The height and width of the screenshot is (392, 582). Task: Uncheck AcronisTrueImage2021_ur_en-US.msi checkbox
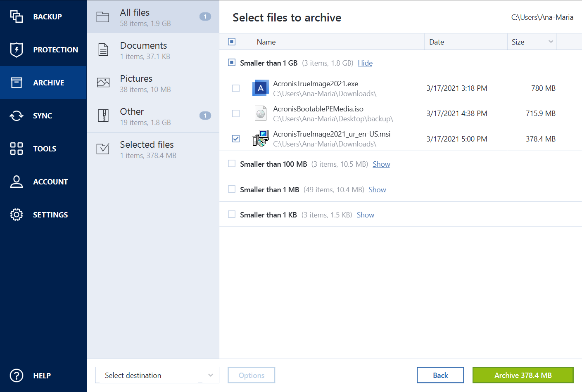pyautogui.click(x=236, y=139)
